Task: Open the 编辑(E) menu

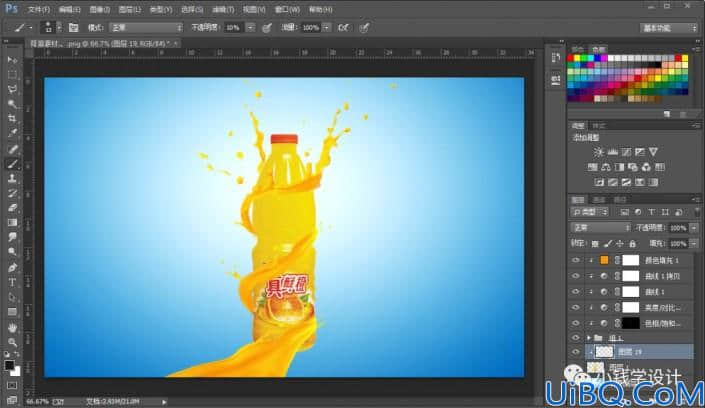Action: [x=69, y=9]
